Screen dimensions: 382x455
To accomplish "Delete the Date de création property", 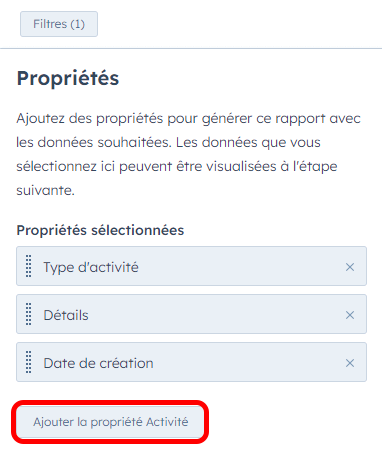I will pos(350,363).
